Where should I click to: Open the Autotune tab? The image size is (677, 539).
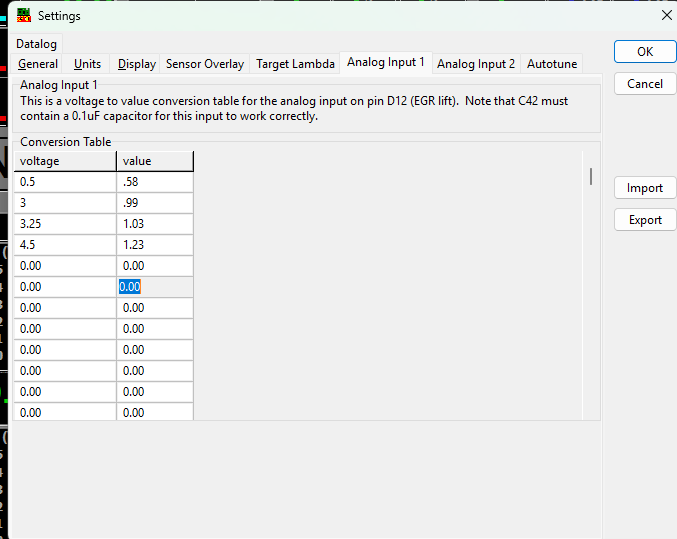coord(552,64)
